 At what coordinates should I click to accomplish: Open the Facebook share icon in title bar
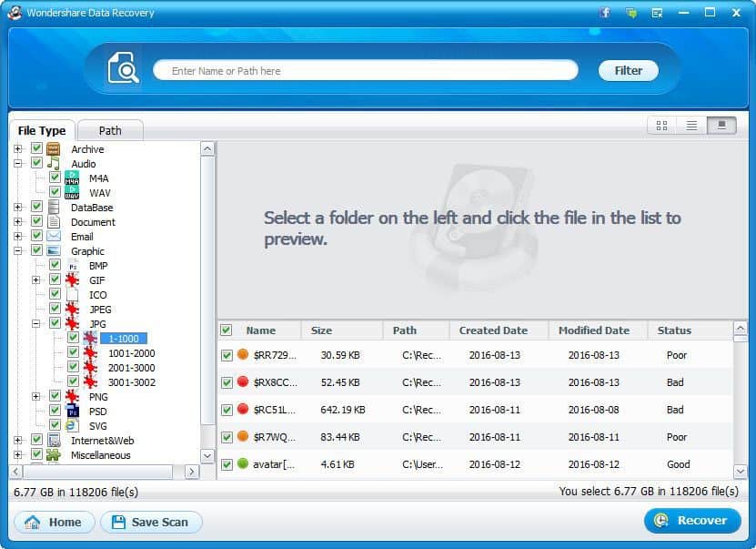coord(605,13)
